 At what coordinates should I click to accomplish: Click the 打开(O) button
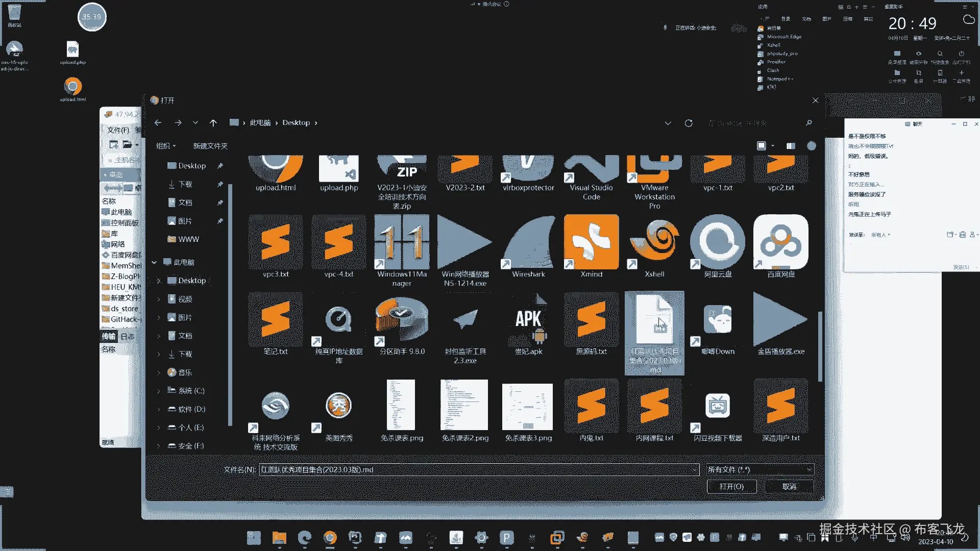click(731, 487)
